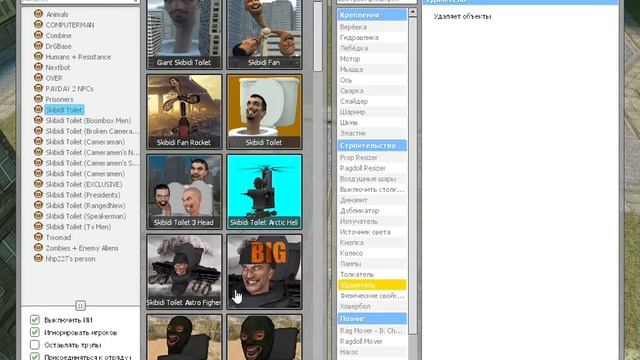The height and width of the screenshot is (360, 640).
Task: Select the Кнопка tool
Action: 372,242
